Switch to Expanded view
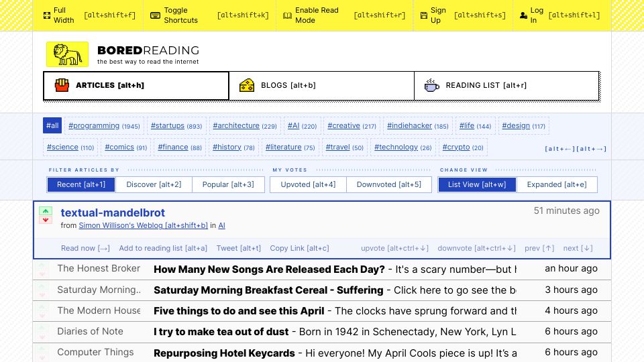The image size is (644, 362). point(557,185)
